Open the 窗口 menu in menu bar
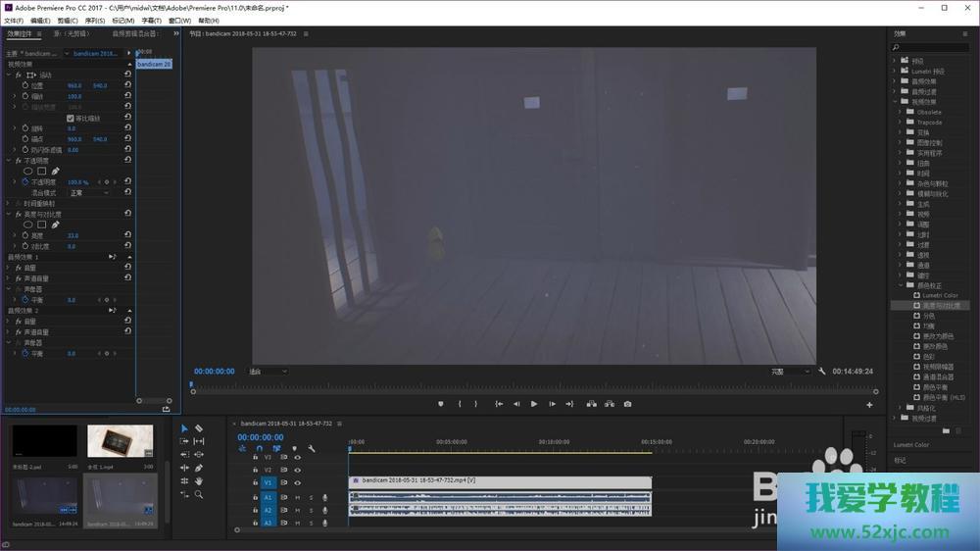Screen dimensions: 980x551 (179, 20)
